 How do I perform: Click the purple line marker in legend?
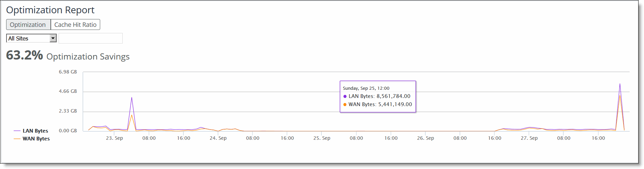pos(17,131)
